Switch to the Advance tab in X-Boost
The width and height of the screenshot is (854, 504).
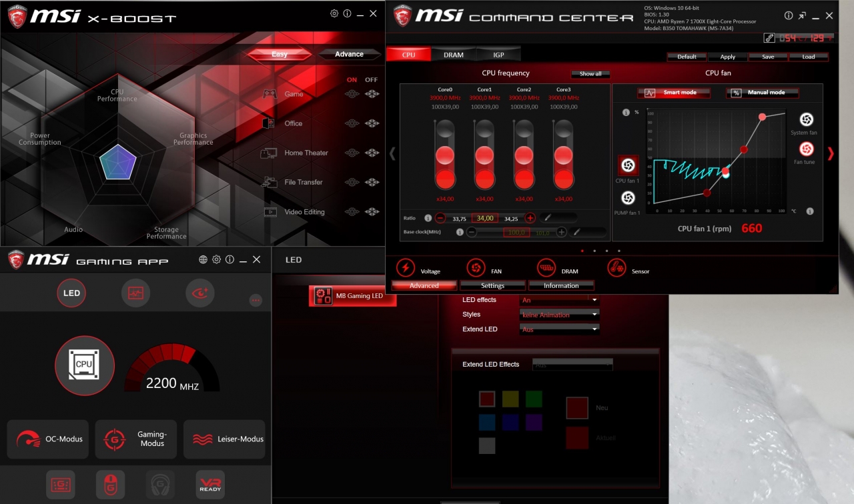[350, 54]
